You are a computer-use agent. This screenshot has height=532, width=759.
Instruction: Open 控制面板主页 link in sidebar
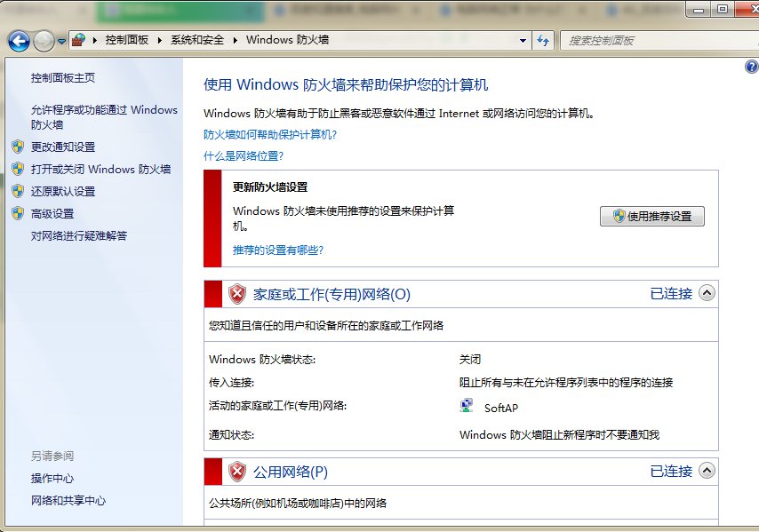click(x=63, y=78)
